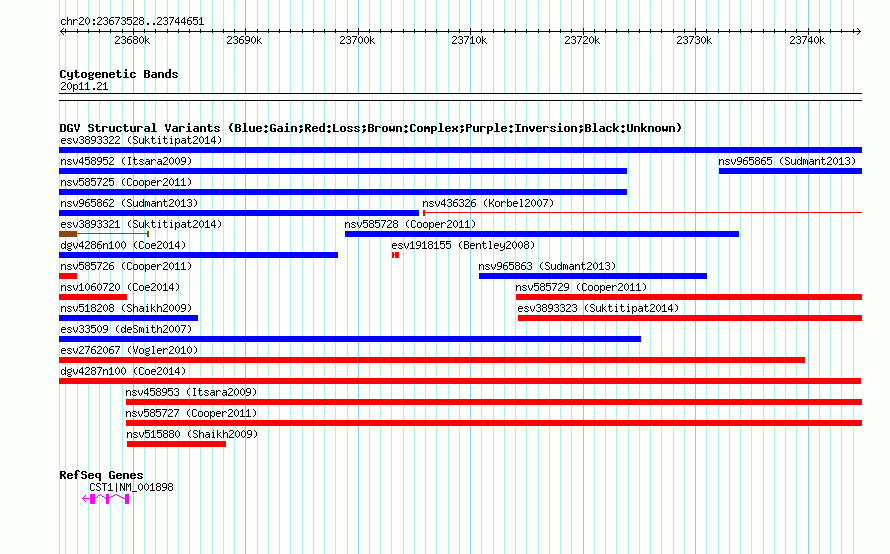Click the nsv1060720 (Coe2014) red bar
Image resolution: width=890 pixels, height=554 pixels.
coord(93,297)
